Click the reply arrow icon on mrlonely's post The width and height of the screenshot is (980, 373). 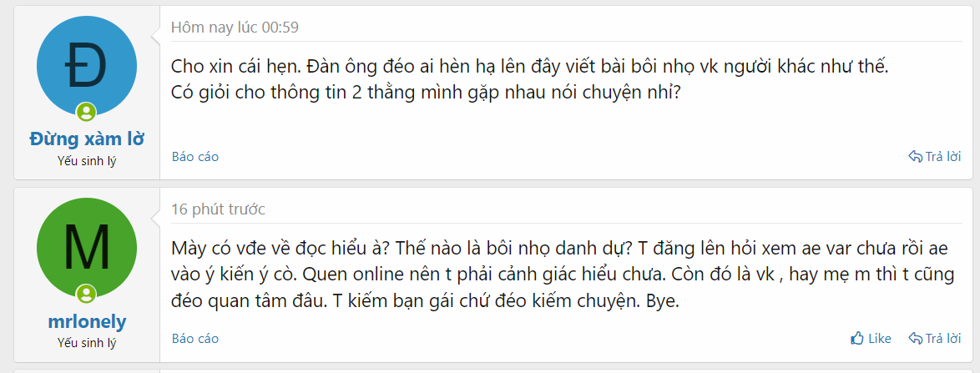(x=916, y=339)
